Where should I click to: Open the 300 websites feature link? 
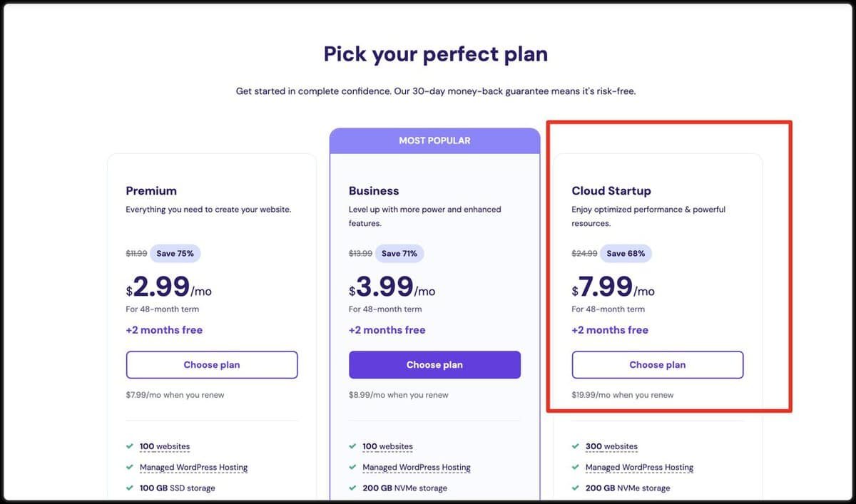point(611,446)
